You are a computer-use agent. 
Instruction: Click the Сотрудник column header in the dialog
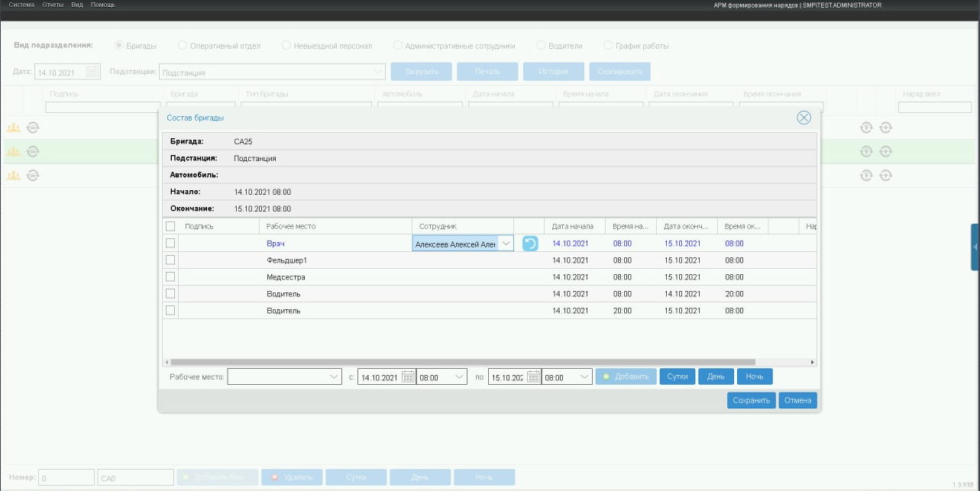click(463, 226)
